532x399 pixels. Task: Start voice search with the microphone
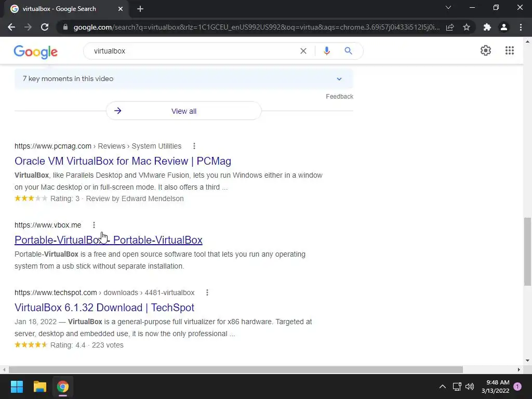point(327,51)
